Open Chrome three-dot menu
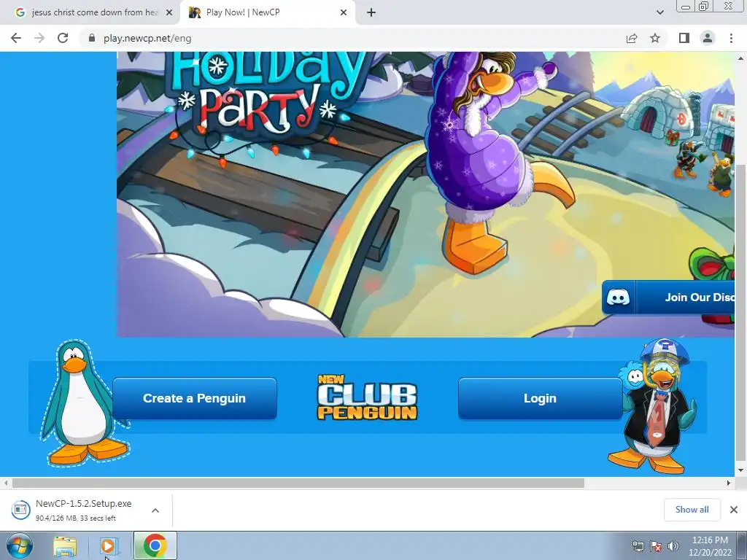This screenshot has width=747, height=560. click(731, 38)
